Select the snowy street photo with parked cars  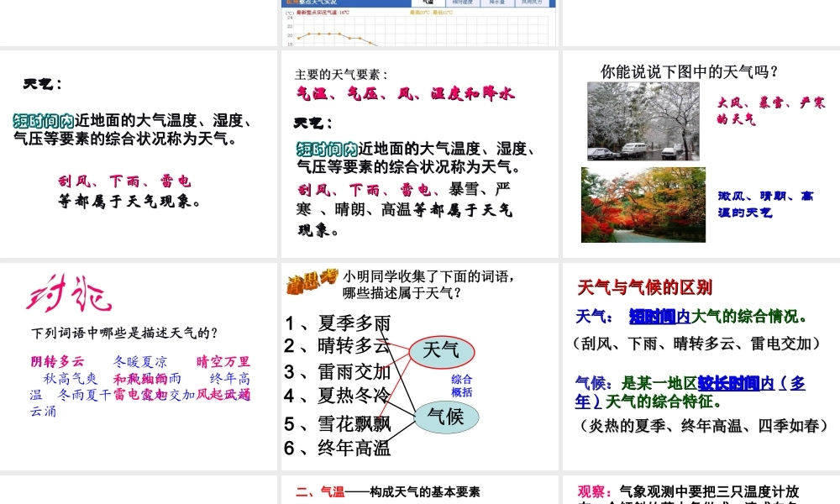tap(643, 122)
